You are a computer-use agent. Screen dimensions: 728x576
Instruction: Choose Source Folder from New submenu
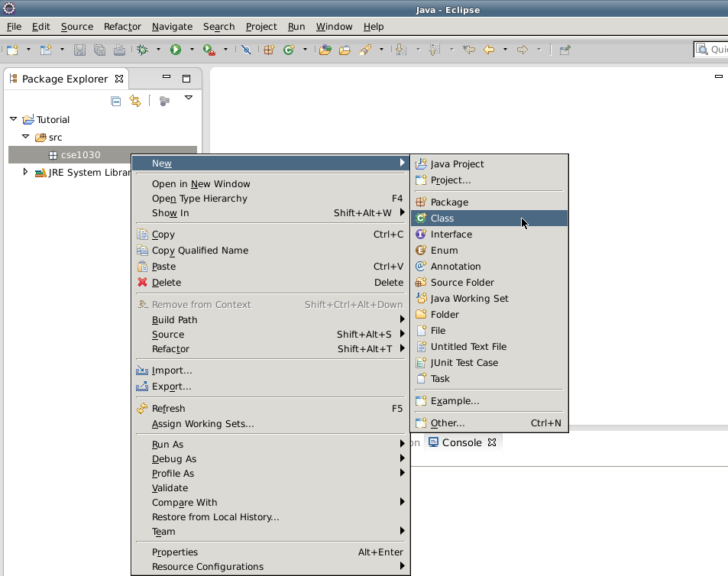490,282
